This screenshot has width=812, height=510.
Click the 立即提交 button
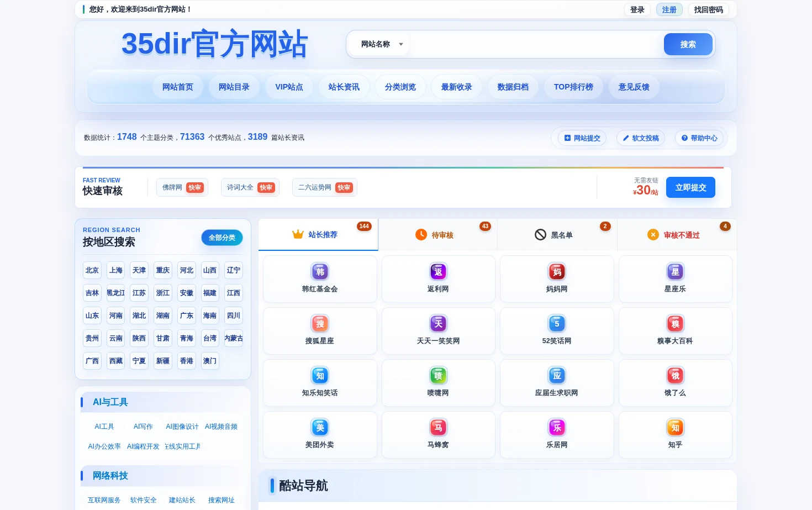(691, 187)
